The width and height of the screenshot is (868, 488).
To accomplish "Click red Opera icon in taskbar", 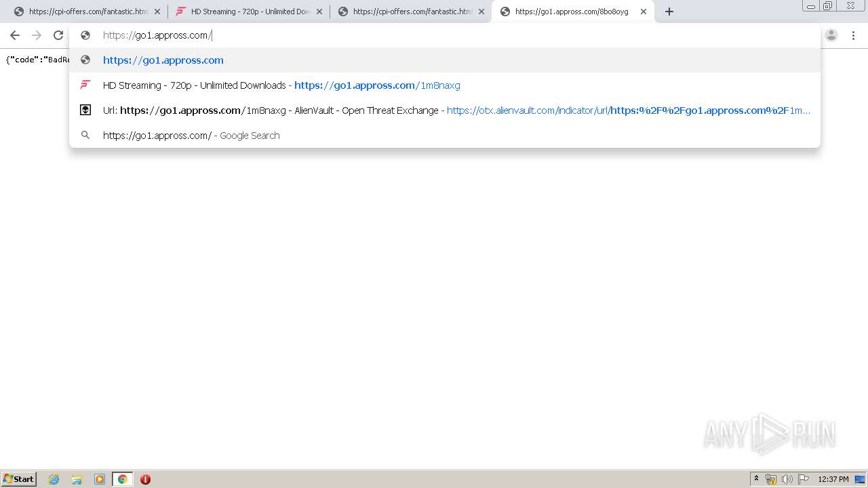I will [x=145, y=479].
